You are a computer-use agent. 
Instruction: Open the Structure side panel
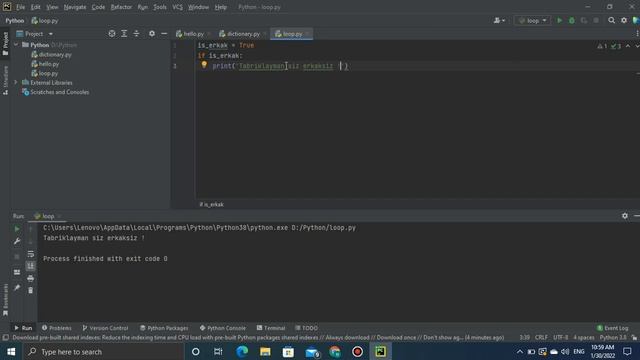coord(5,80)
